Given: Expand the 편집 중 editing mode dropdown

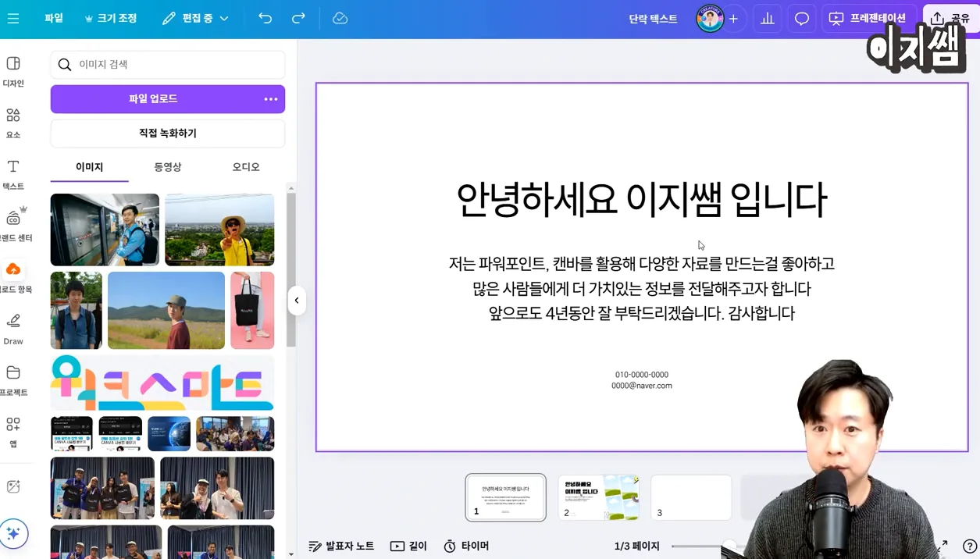Looking at the screenshot, I should (x=195, y=18).
